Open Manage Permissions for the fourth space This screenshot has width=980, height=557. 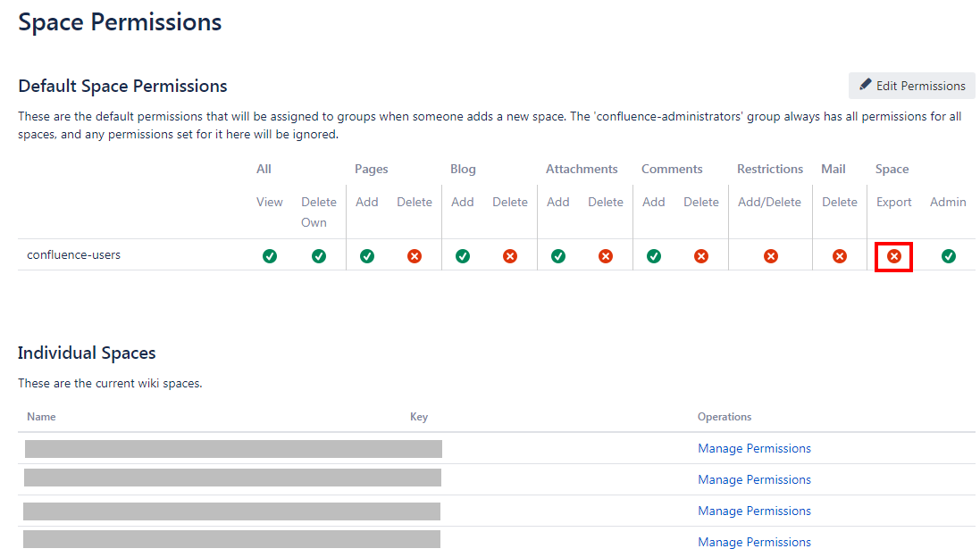pos(754,542)
